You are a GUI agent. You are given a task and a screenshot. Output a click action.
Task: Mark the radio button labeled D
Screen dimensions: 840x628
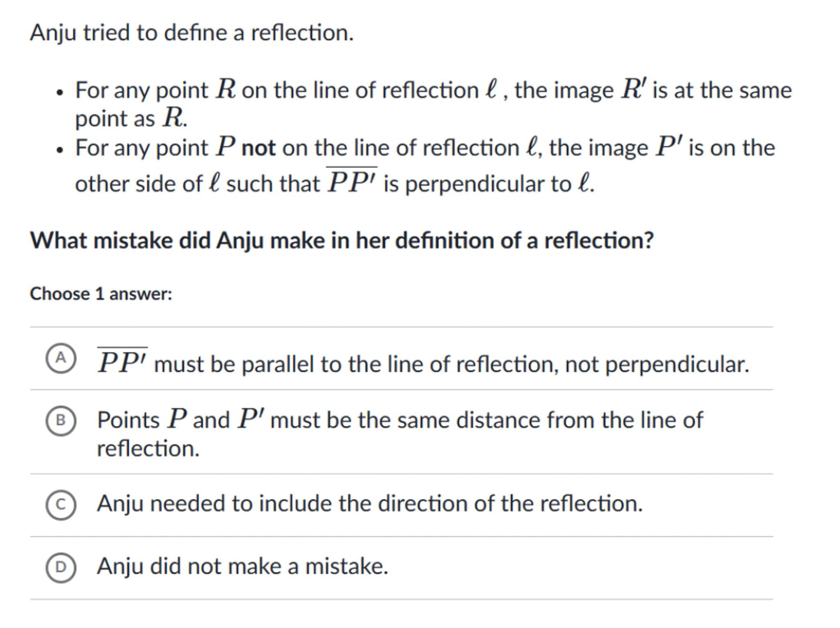coord(61,567)
